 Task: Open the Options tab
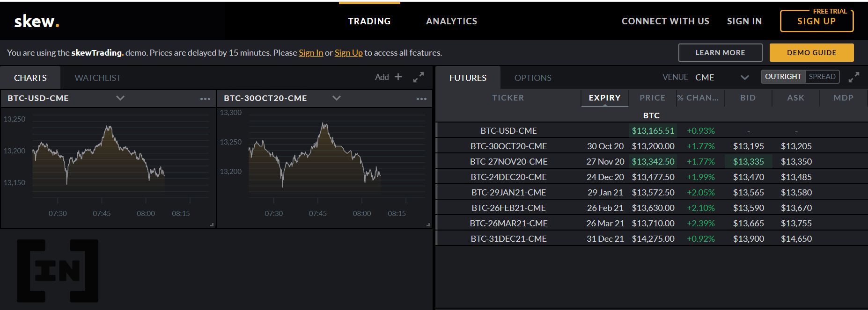[533, 78]
